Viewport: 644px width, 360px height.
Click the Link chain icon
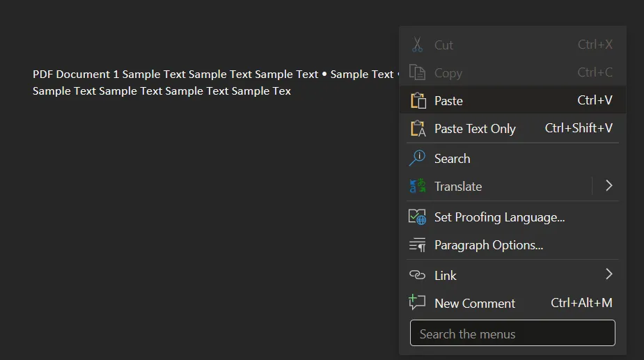tap(418, 275)
